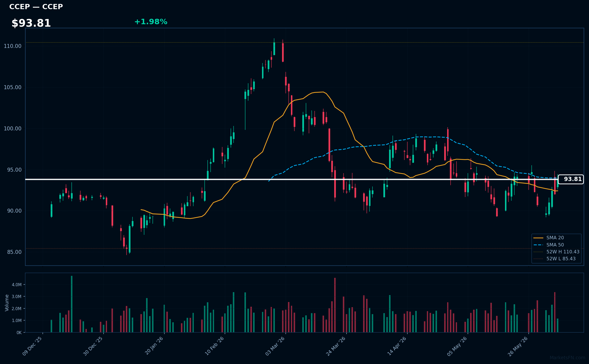This screenshot has width=589, height=364.
Task: Click the 93.81 price label box
Action: (571, 179)
